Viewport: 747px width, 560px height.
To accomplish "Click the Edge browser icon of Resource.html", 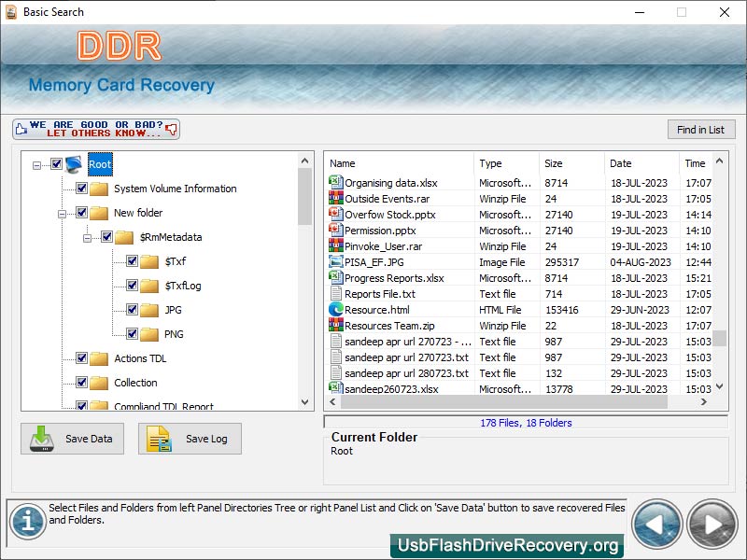I will point(336,309).
